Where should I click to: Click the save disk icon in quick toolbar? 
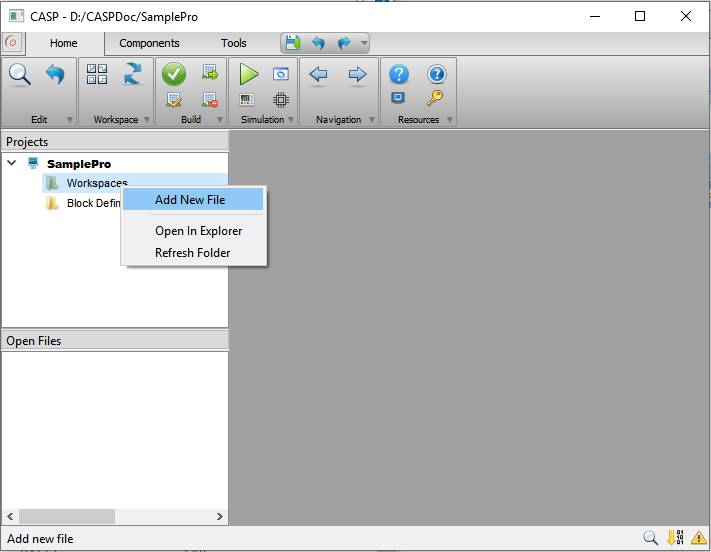click(292, 43)
